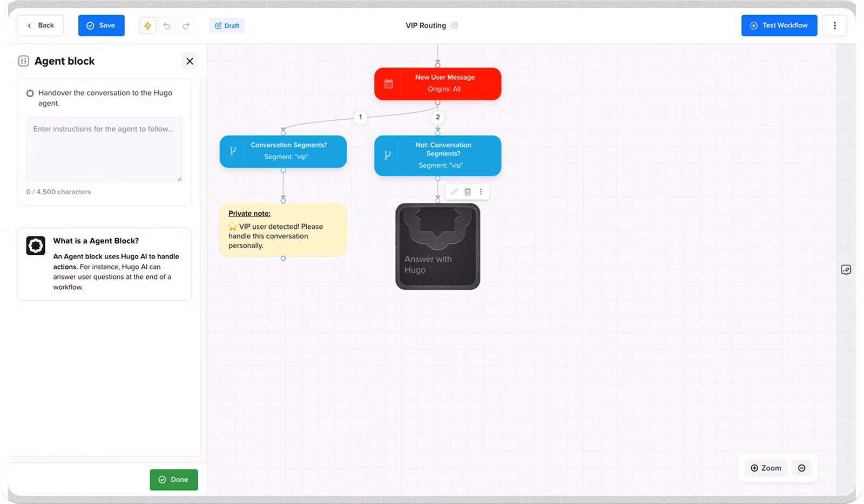Open more options above the Hugo block

click(x=481, y=192)
